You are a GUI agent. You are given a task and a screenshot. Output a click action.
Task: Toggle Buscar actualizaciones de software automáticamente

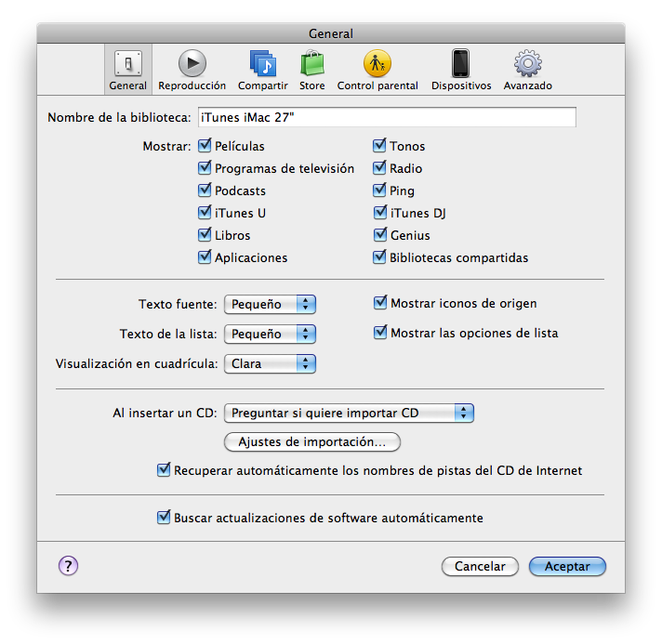(x=164, y=518)
